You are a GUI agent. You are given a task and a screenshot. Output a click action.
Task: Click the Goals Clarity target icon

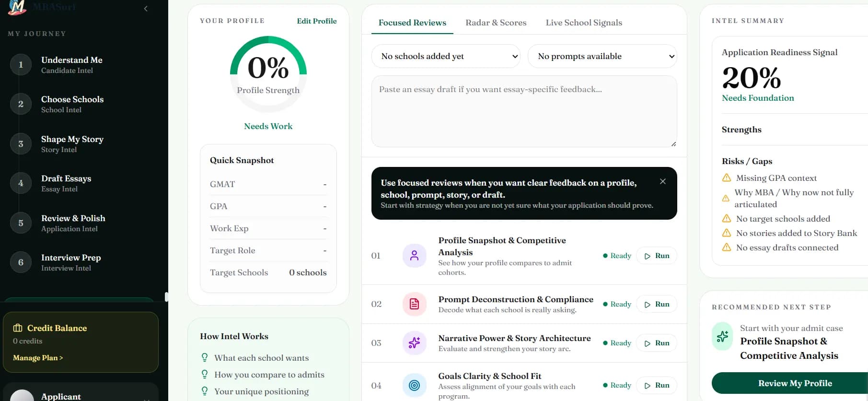coord(414,385)
